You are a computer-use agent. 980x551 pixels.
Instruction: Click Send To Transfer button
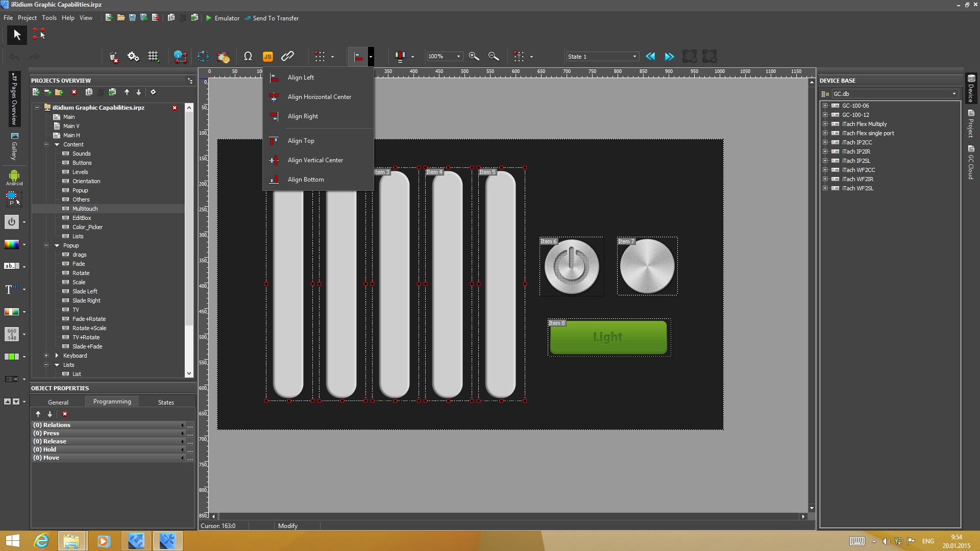pyautogui.click(x=272, y=18)
